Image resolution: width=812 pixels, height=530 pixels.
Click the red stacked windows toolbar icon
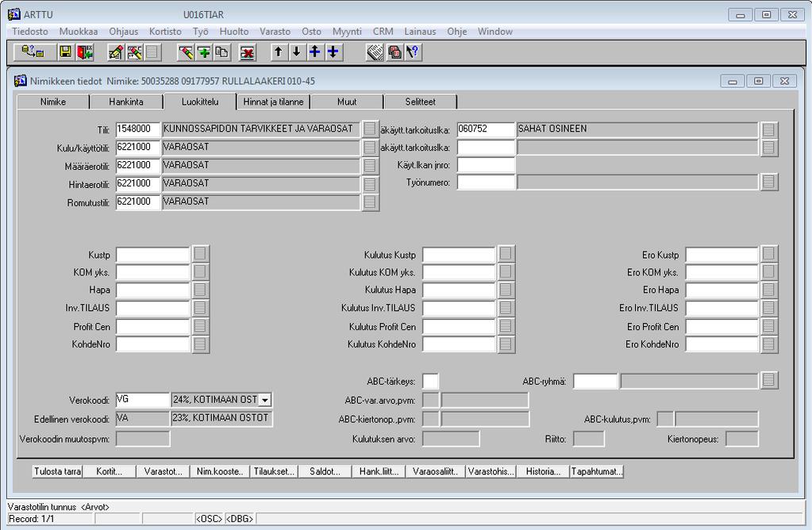[394, 52]
